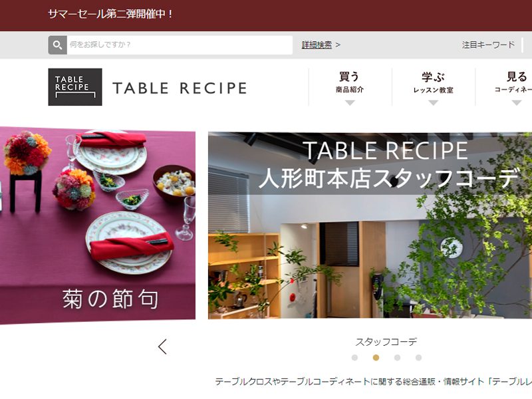The width and height of the screenshot is (532, 399).
Task: Open the 買う menu item
Action: tap(350, 82)
